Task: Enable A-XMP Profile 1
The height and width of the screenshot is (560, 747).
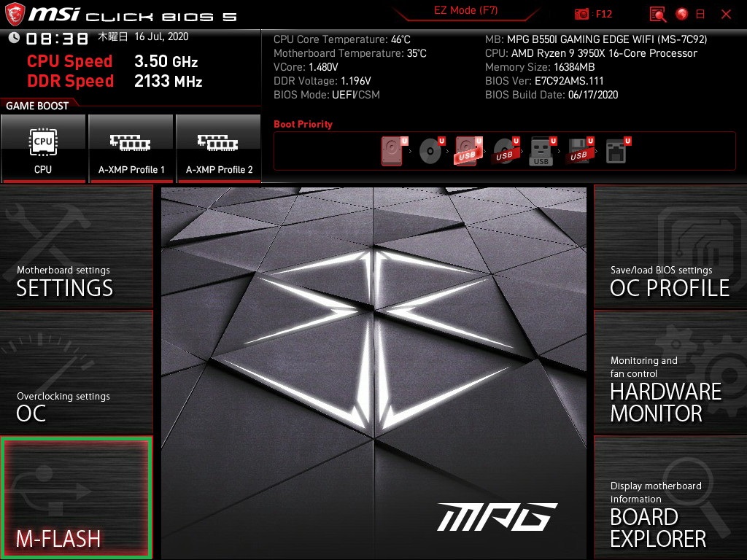Action: pos(131,148)
